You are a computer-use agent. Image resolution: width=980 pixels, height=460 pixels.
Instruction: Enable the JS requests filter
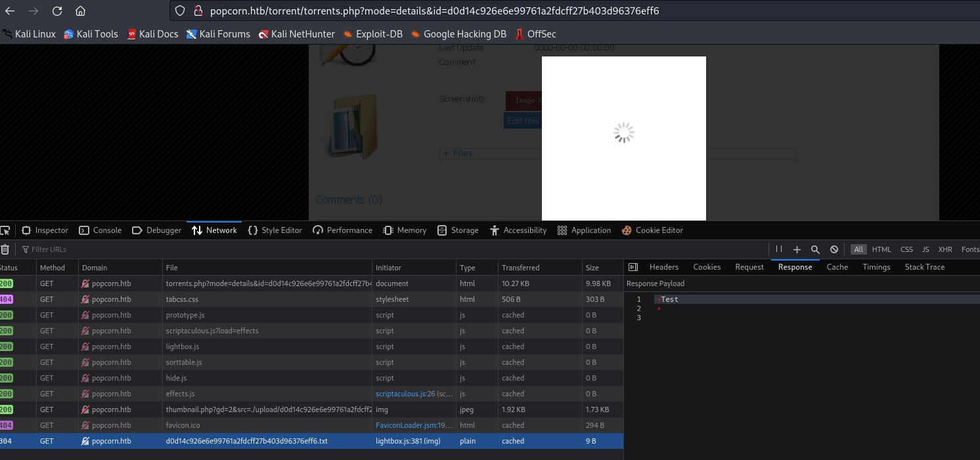(x=925, y=249)
